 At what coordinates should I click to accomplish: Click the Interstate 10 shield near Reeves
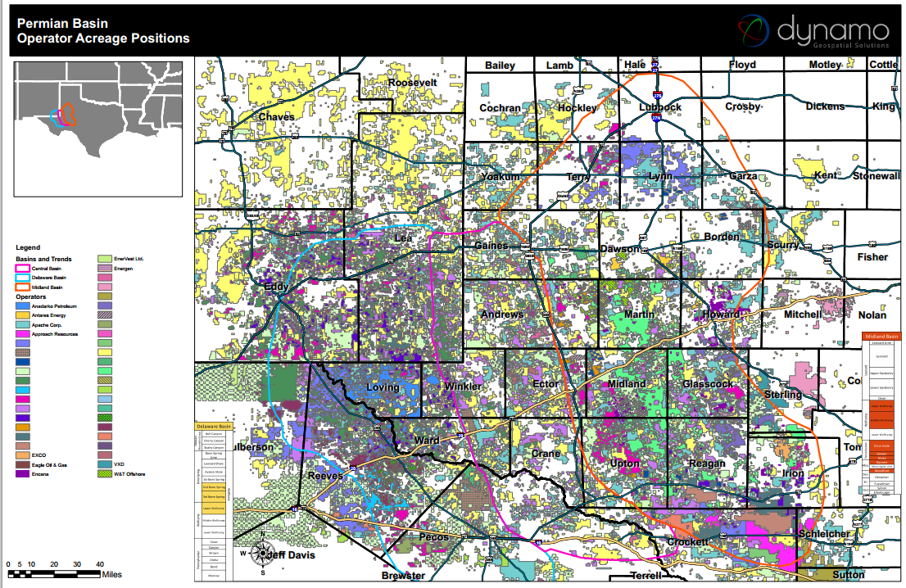pos(295,509)
